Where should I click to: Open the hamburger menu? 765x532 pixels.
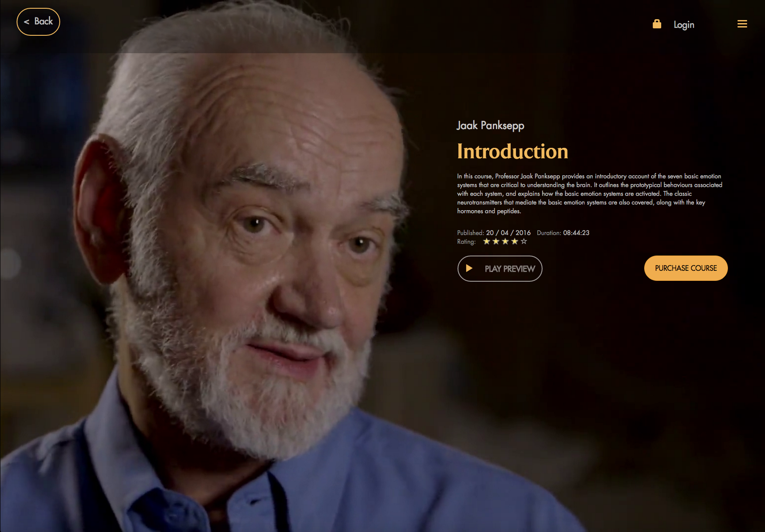pos(742,24)
